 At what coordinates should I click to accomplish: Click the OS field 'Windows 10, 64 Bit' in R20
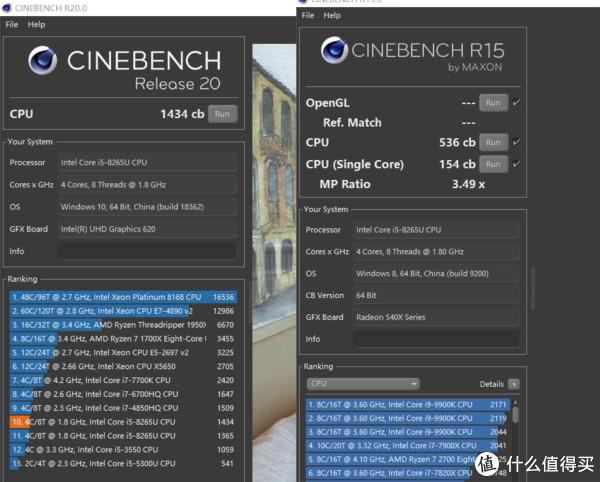point(147,207)
